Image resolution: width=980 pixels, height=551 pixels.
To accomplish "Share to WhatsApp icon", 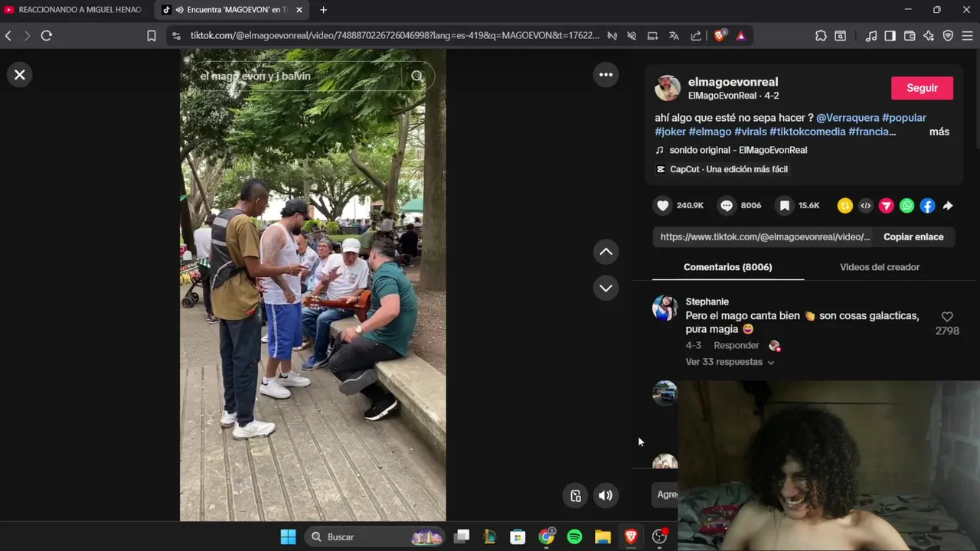I will tap(906, 205).
